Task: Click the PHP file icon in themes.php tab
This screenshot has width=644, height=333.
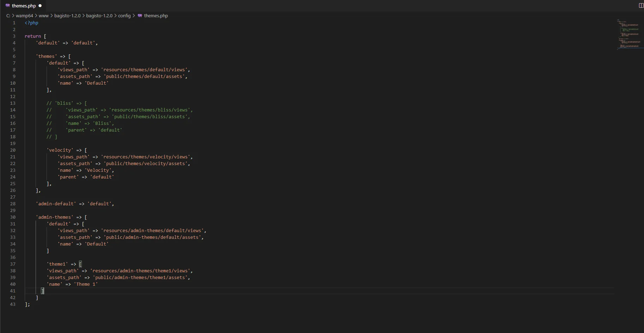Action: coord(7,6)
